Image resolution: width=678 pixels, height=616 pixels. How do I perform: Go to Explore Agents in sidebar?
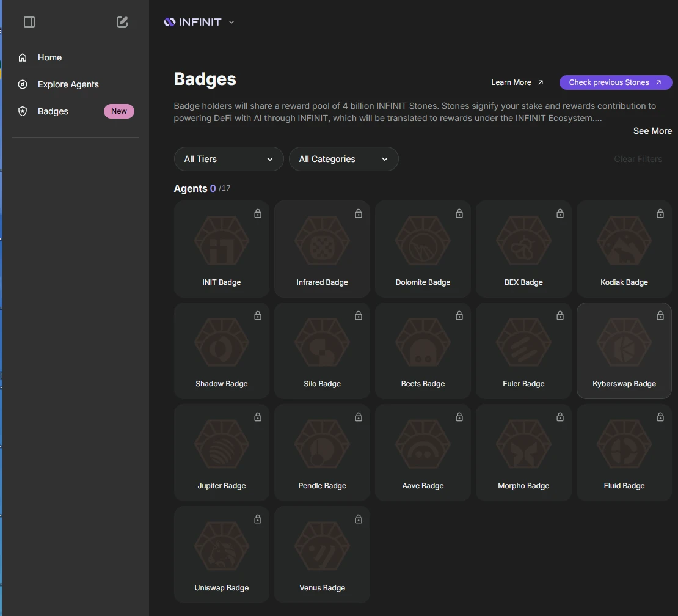coord(68,84)
